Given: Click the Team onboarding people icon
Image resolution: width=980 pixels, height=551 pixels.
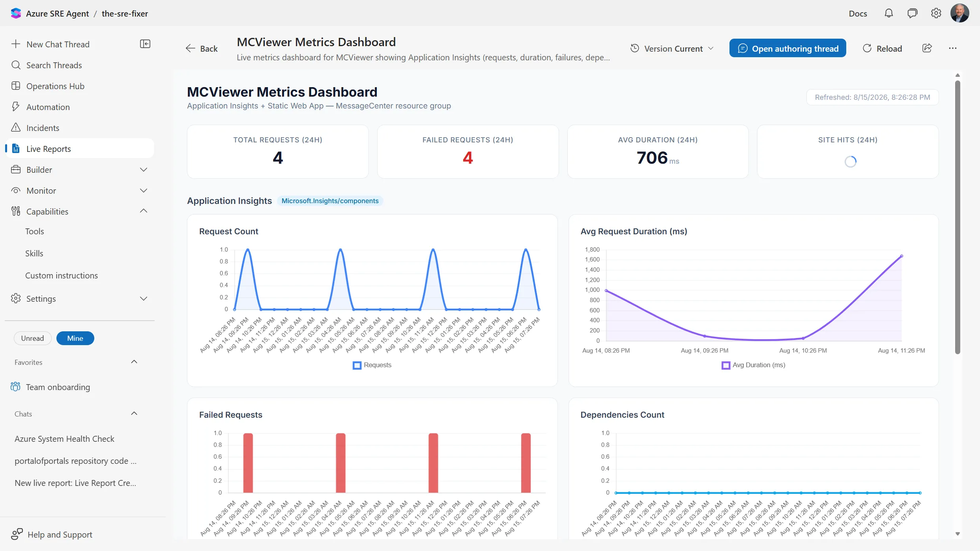Looking at the screenshot, I should point(15,387).
